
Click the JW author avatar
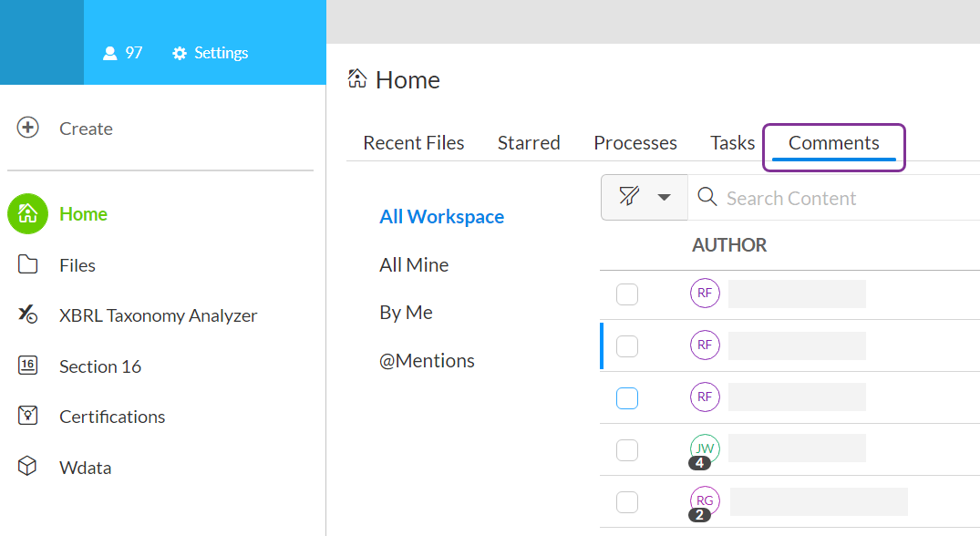[x=705, y=448]
